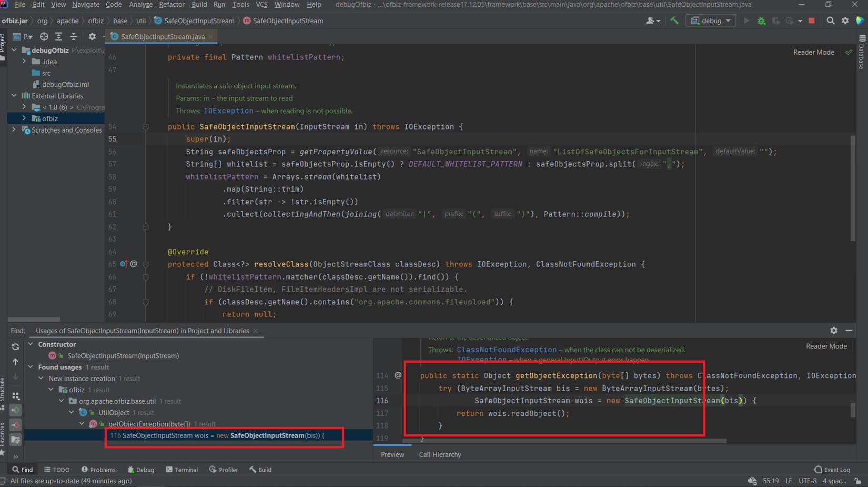Open the Terminal tool window
The image size is (868, 487).
point(182,470)
